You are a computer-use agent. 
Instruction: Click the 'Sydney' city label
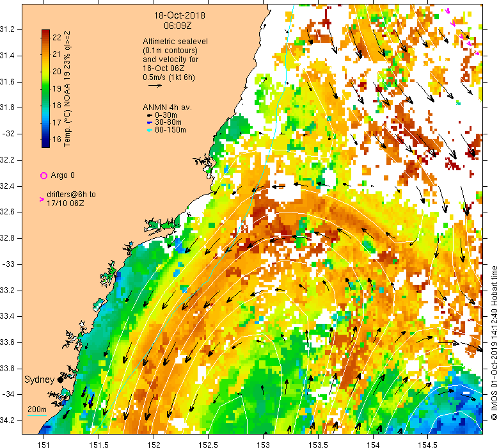click(40, 380)
